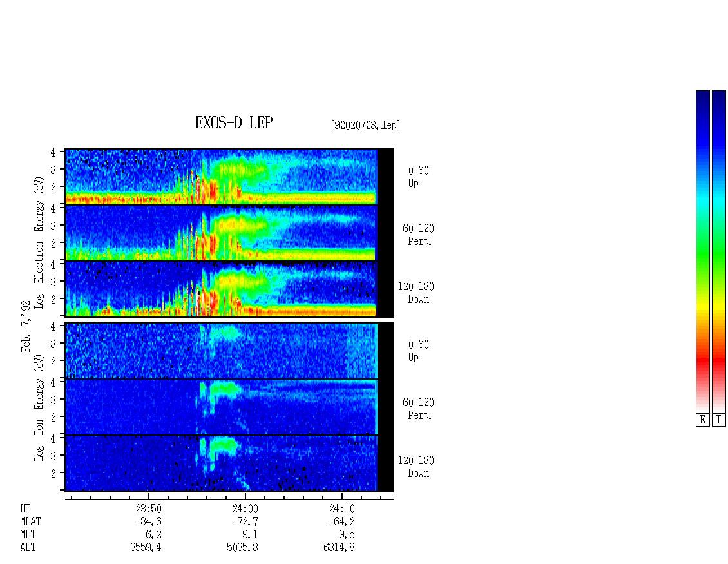728x564 pixels.
Task: Select the [92020723.lep] file name label
Action: tap(365, 125)
